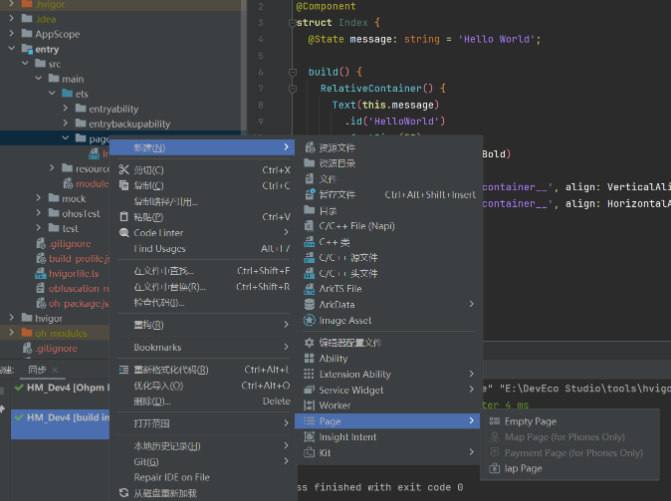Close the sync tab in build panel

click(x=55, y=370)
